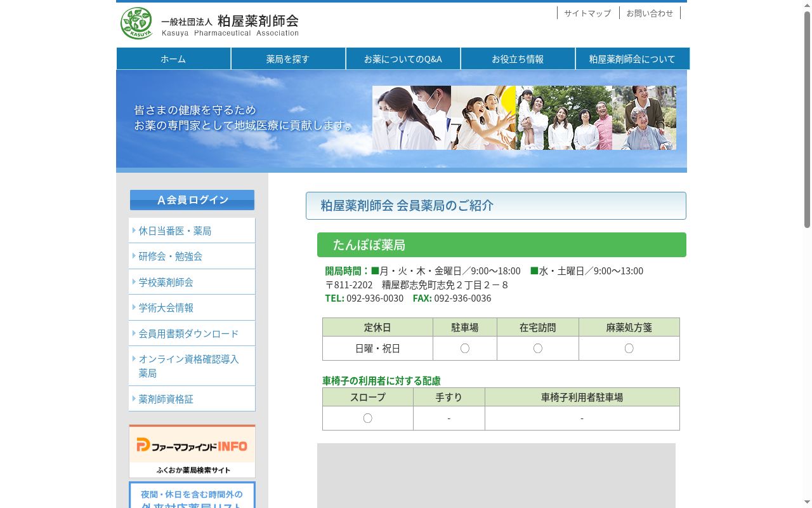Screen dimensions: 812x508
Task: Open 休日当番医・薬局 sidebar link
Action: coord(192,231)
